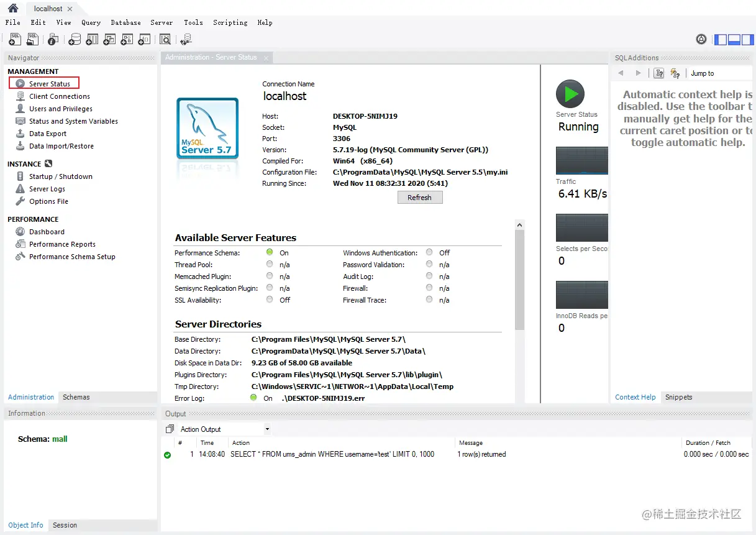This screenshot has height=535, width=756.
Task: Go back in SQLAdditions help history
Action: tap(621, 73)
